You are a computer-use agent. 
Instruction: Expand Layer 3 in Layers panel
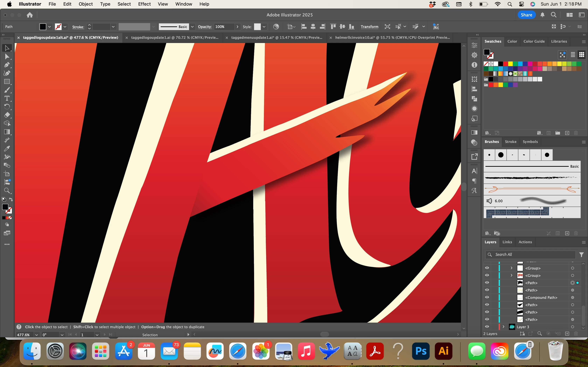coord(503,327)
